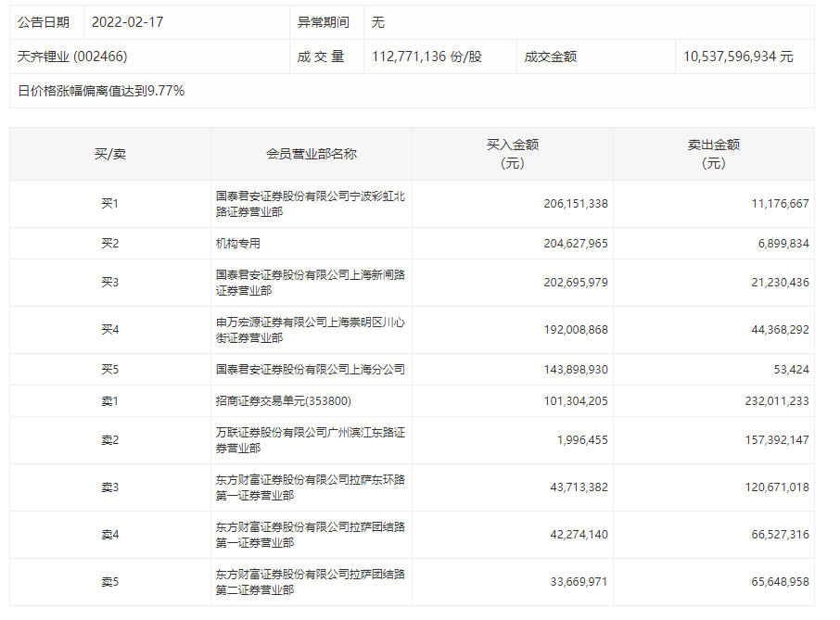Select the 卖2 row label
Image resolution: width=840 pixels, height=620 pixels.
coord(110,440)
